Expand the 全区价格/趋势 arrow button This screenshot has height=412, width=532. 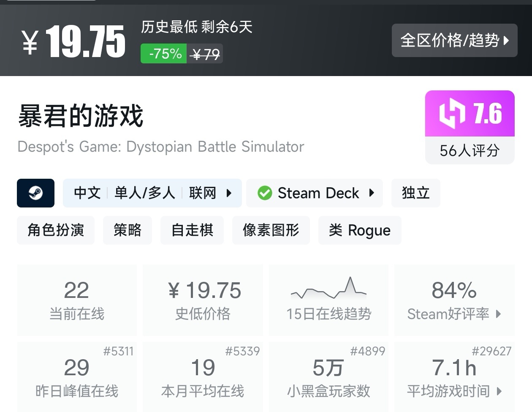tap(506, 41)
